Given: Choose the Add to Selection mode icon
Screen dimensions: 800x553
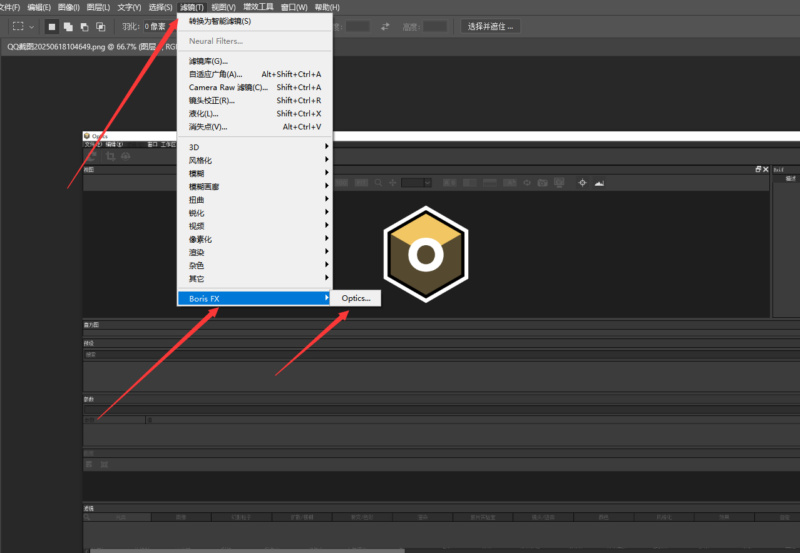Looking at the screenshot, I should [68, 26].
